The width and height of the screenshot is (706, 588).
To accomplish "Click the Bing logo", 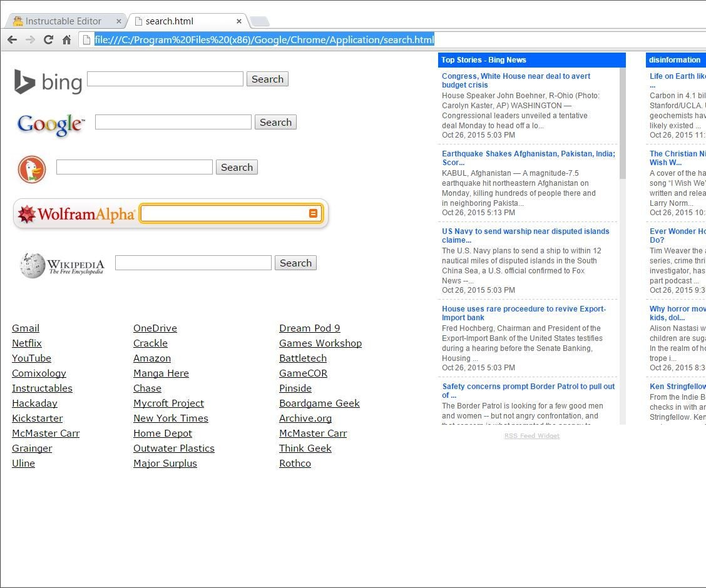I will pos(48,81).
